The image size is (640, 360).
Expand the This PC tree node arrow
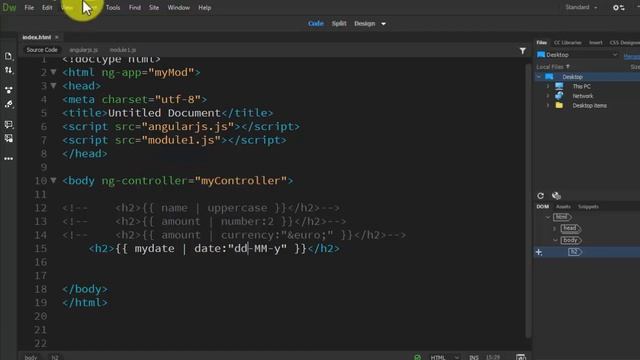tap(548, 86)
